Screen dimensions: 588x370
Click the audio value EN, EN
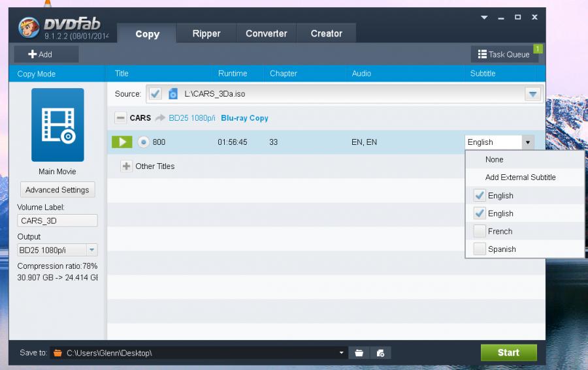(x=364, y=142)
